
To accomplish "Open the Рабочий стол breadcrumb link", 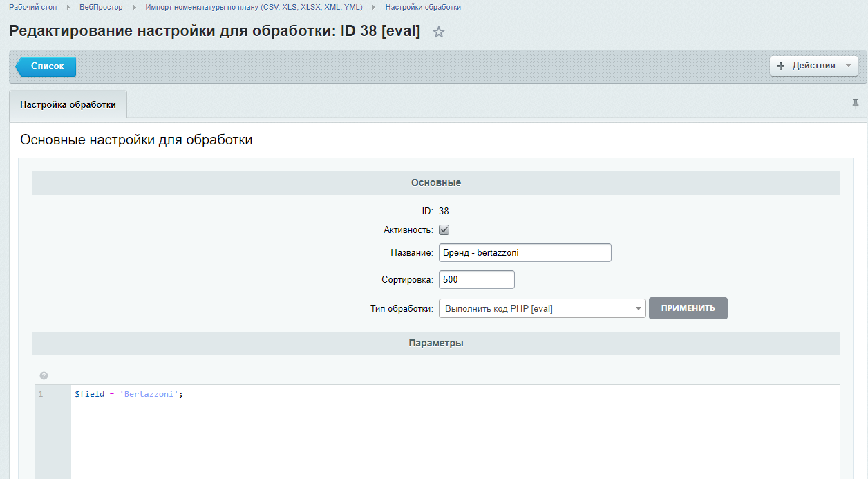I will 33,7.
